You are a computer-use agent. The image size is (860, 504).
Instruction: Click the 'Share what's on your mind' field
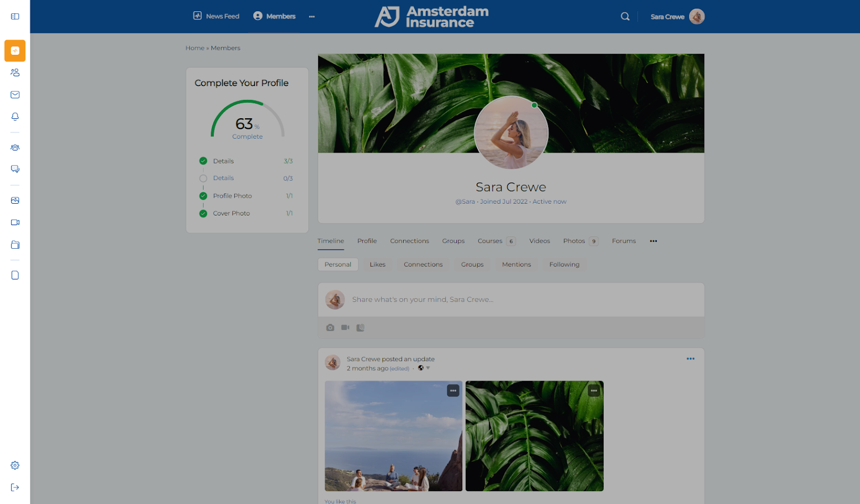(x=422, y=299)
